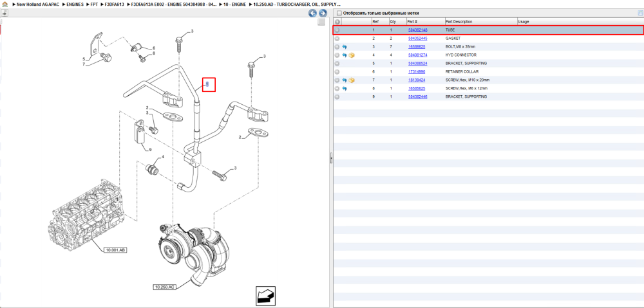Open part number link for BOLT M8 x 35mm

417,47
